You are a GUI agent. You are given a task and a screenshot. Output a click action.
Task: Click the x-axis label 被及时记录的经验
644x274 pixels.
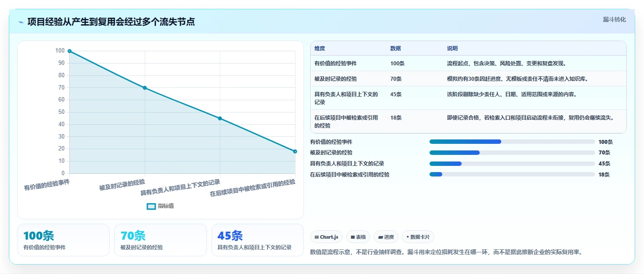(x=122, y=184)
